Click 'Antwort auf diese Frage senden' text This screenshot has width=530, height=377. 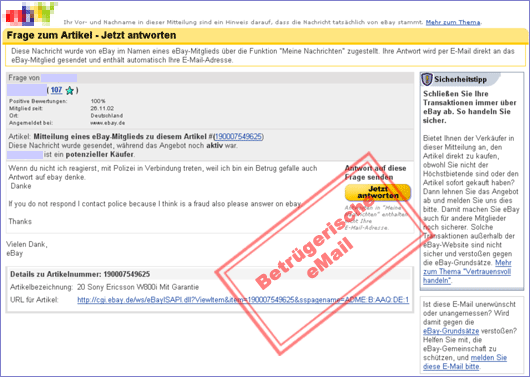(x=376, y=173)
